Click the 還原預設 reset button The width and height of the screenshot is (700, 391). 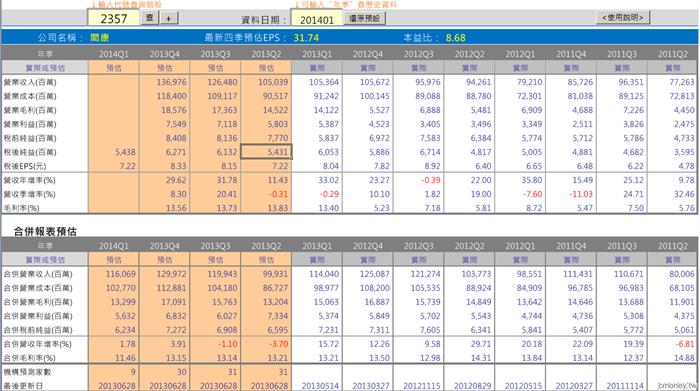point(365,18)
